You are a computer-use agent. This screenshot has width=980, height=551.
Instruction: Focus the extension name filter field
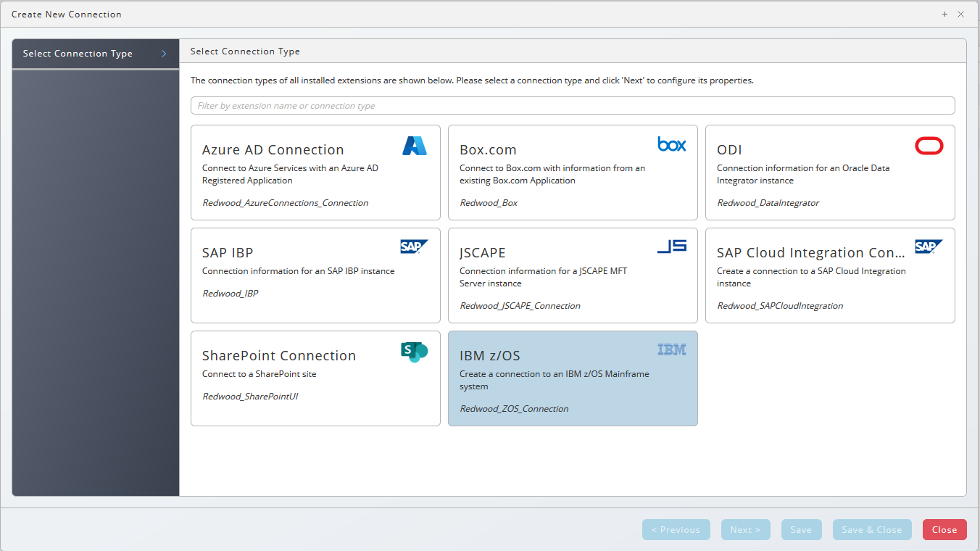tap(573, 106)
